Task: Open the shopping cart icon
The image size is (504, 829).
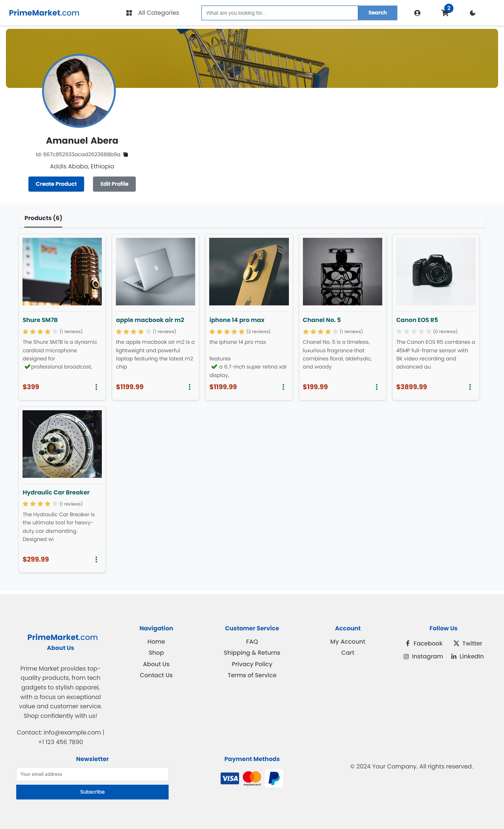Action: [445, 13]
